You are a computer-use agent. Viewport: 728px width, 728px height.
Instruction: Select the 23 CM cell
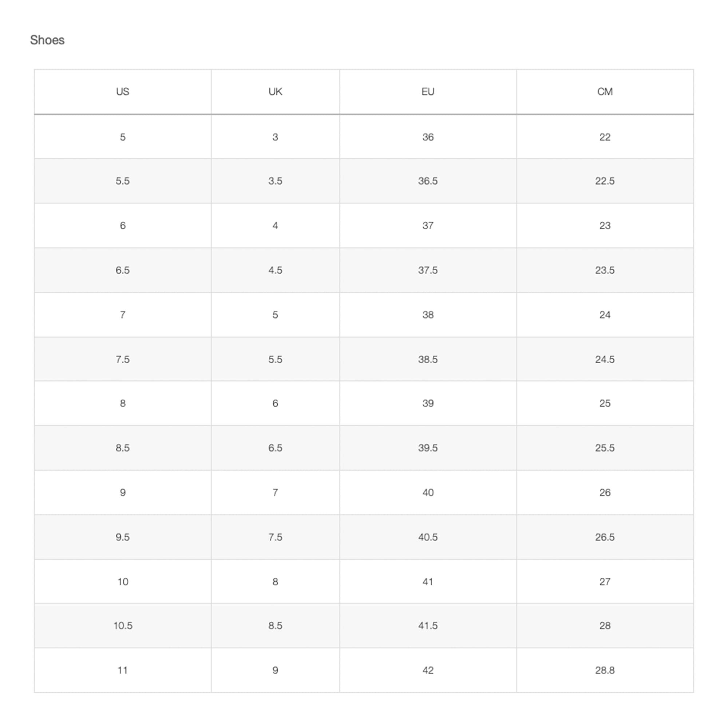click(x=604, y=226)
